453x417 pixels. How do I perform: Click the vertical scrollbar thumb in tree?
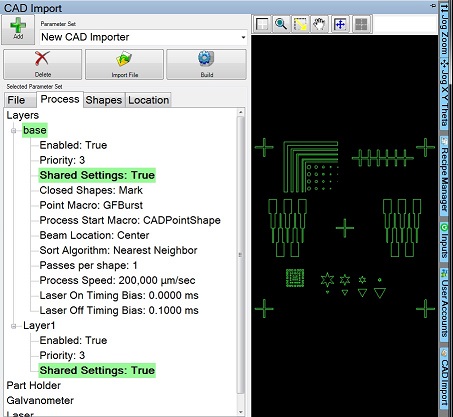click(x=241, y=255)
